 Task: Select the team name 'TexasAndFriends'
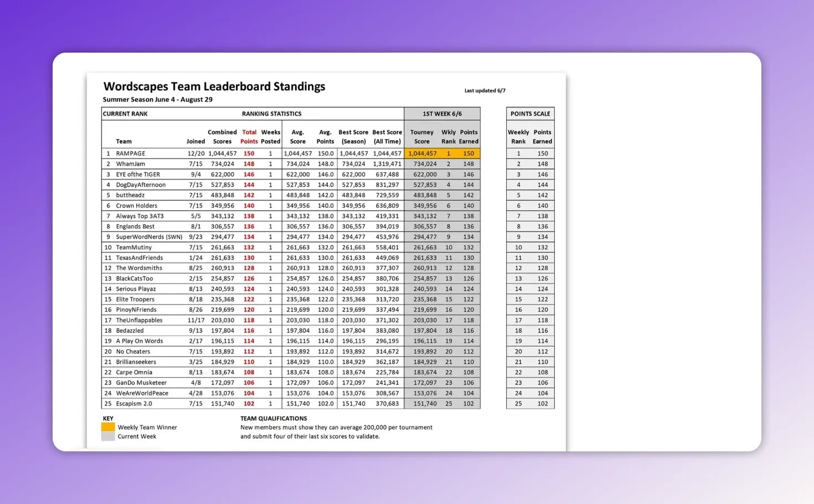tap(140, 258)
